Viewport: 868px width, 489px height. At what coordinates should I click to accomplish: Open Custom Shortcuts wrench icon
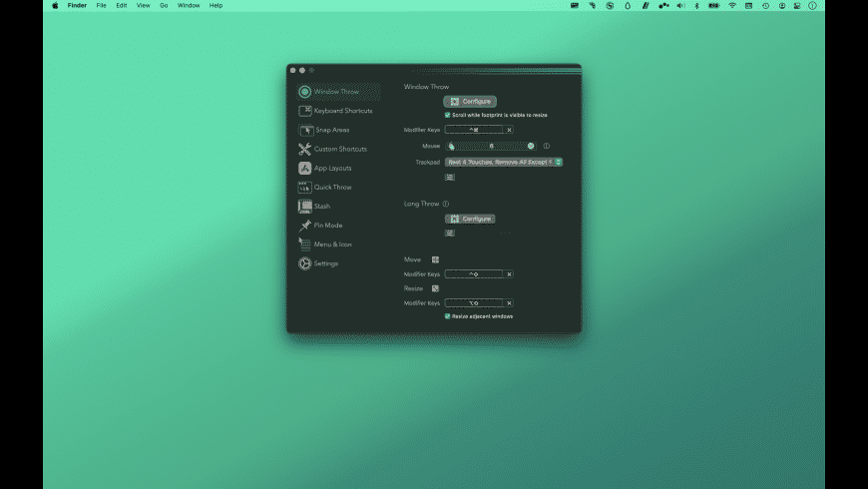coord(305,149)
